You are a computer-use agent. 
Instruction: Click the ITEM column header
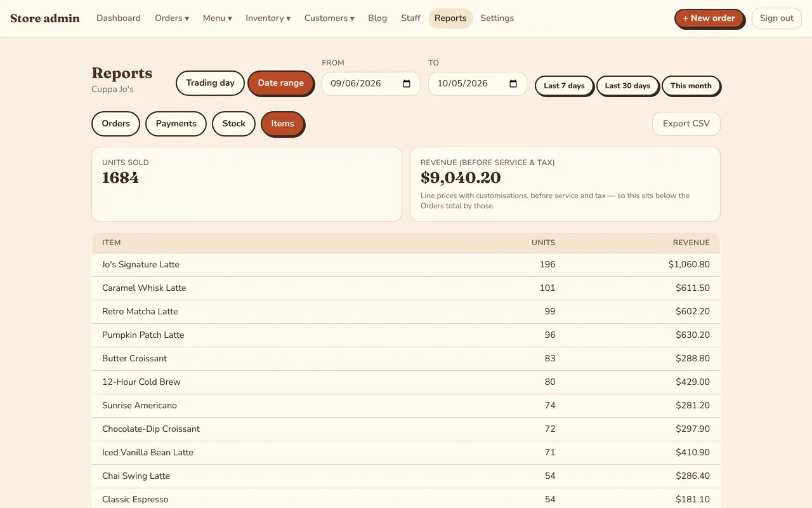(x=111, y=243)
